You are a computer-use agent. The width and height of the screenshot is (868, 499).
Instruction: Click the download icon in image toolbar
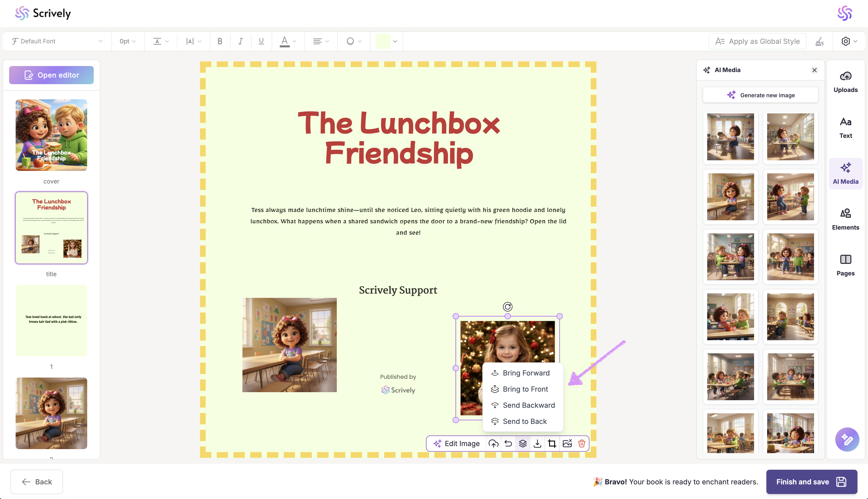(537, 444)
